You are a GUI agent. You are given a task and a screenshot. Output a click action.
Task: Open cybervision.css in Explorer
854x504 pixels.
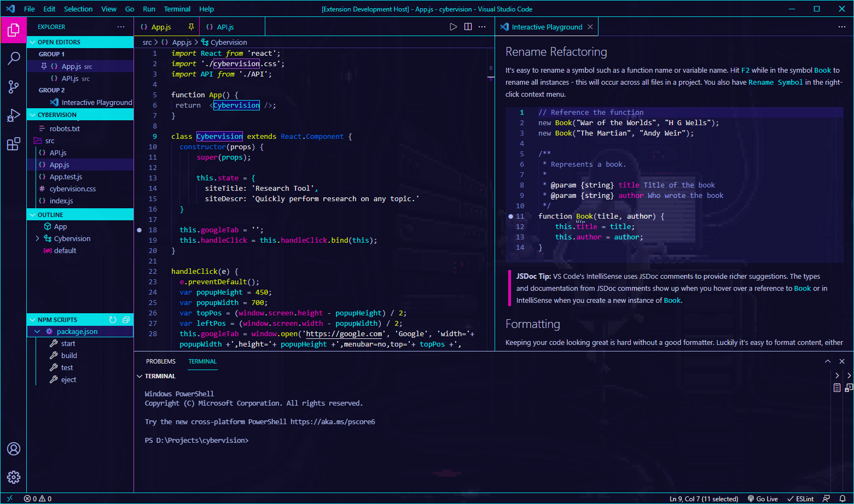(x=73, y=189)
